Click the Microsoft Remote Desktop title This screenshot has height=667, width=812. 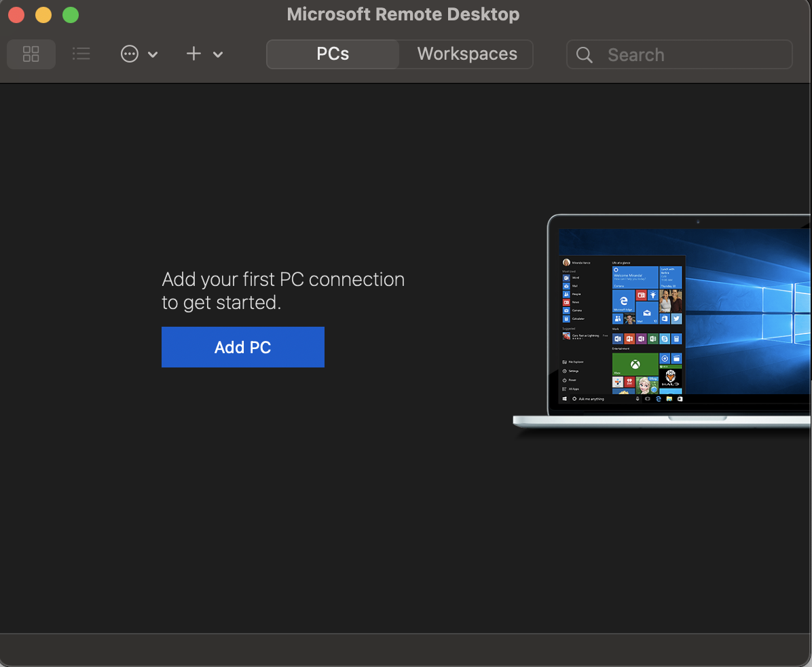403,14
